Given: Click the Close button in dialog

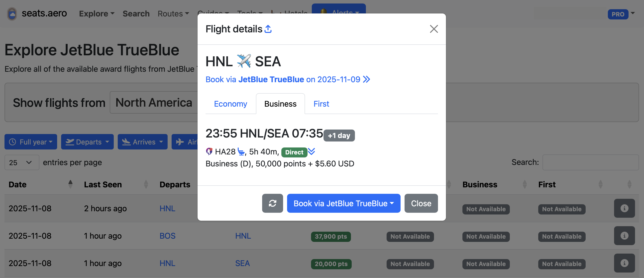Looking at the screenshot, I should pos(421,203).
